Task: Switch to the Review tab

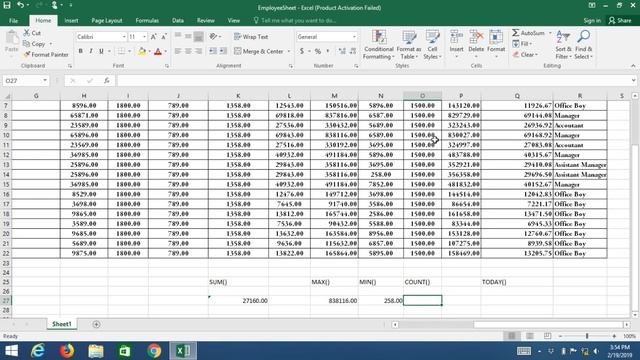Action: (206, 20)
